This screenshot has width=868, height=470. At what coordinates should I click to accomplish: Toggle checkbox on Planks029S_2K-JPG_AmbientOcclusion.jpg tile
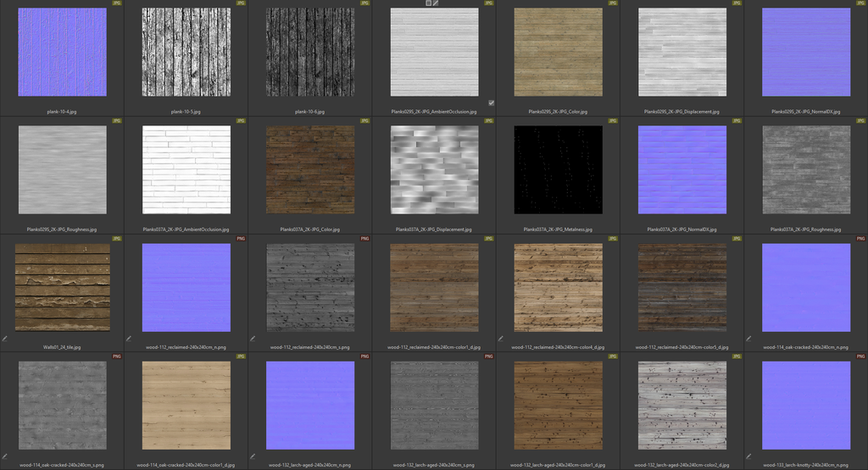tap(491, 102)
